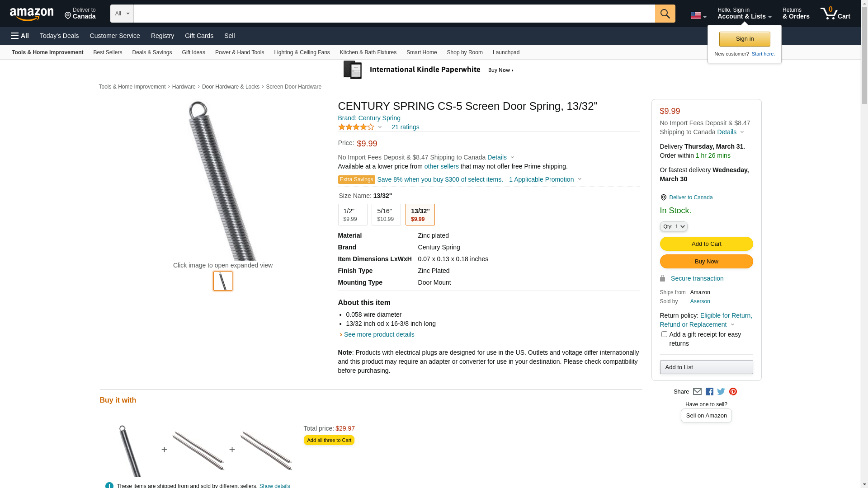Image resolution: width=868 pixels, height=488 pixels.
Task: Share the product on Facebook
Action: tap(709, 392)
